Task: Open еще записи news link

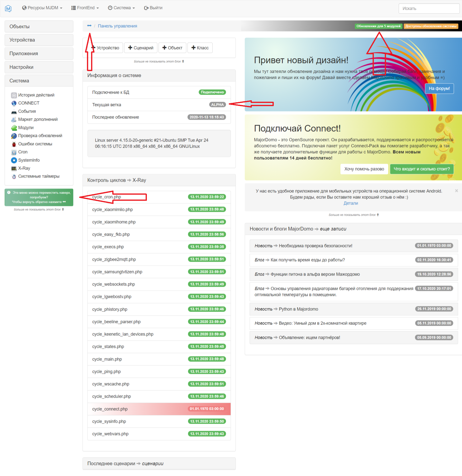Action: pyautogui.click(x=333, y=229)
